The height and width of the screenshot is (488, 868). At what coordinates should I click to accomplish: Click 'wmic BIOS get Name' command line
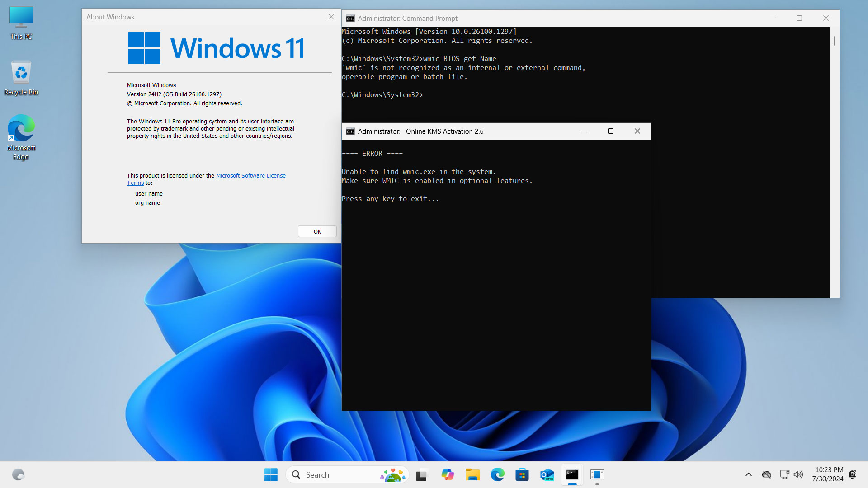coord(459,59)
